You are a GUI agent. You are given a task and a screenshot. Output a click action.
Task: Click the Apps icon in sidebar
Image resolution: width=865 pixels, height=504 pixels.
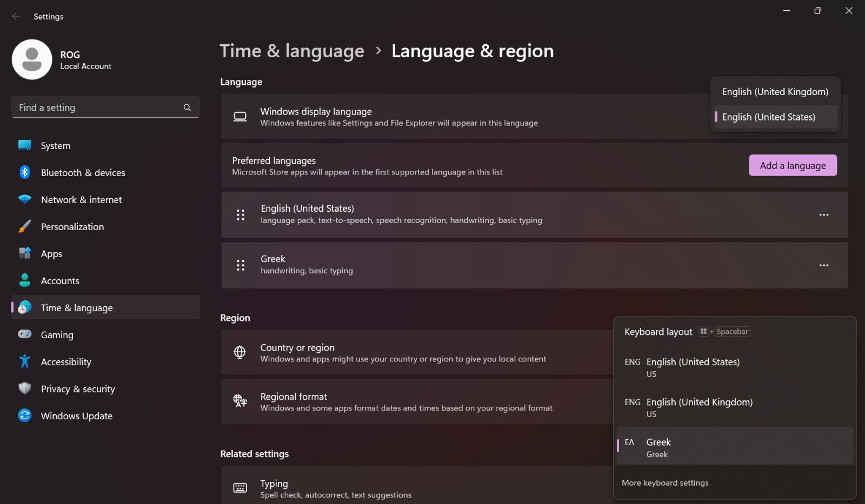[x=25, y=253]
